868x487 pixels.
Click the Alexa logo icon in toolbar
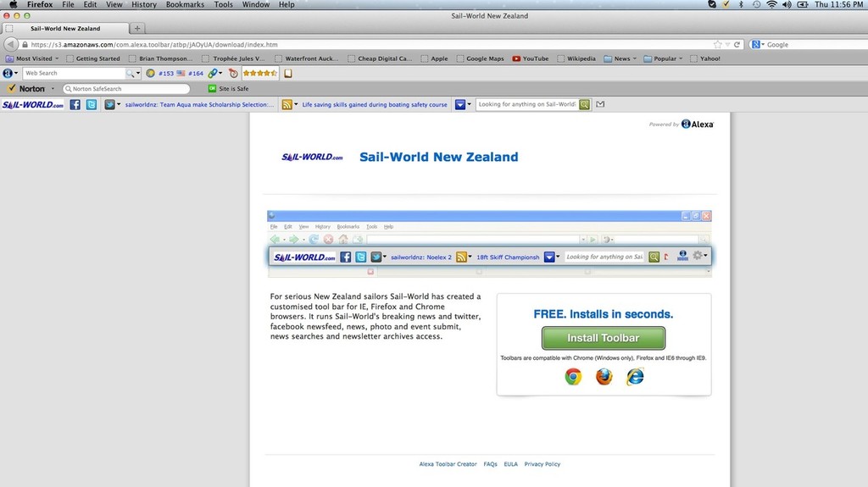(8, 73)
